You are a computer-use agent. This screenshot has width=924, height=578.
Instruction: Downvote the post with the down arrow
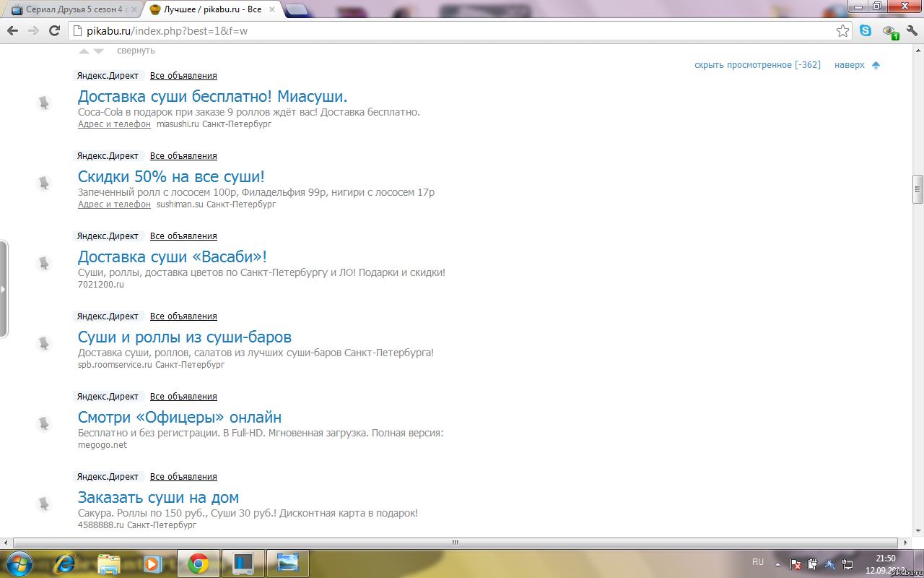[x=99, y=51]
